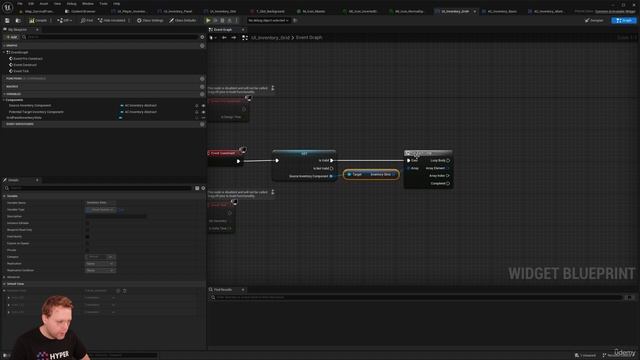The image size is (640, 360).
Task: Open Details property matrix grid icon
Action: click(x=197, y=188)
